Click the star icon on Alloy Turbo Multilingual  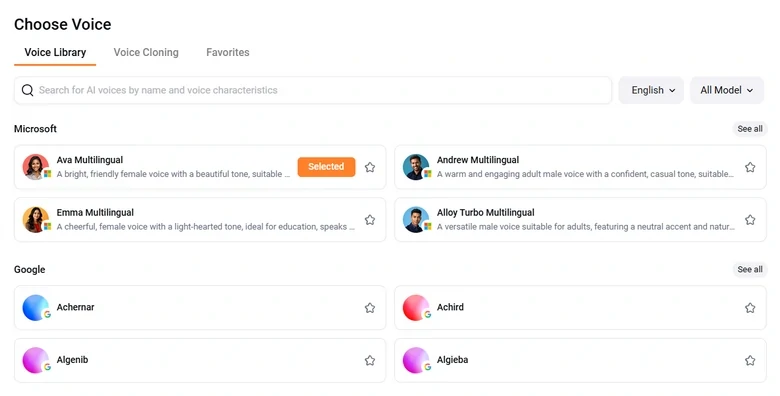coord(750,220)
